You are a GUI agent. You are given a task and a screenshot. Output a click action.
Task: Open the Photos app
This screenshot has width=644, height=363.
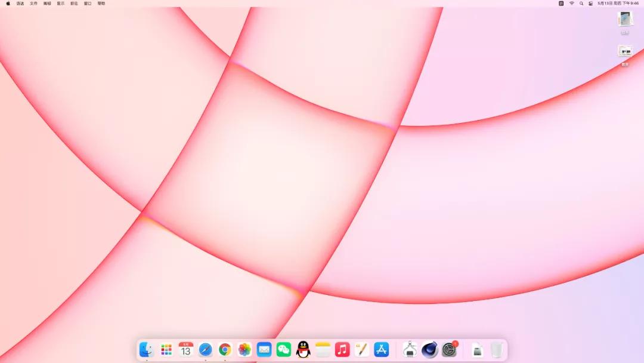click(x=244, y=350)
